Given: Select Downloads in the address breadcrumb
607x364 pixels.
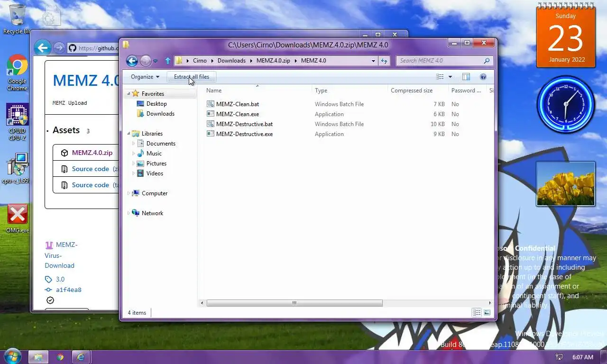Looking at the screenshot, I should click(x=231, y=61).
